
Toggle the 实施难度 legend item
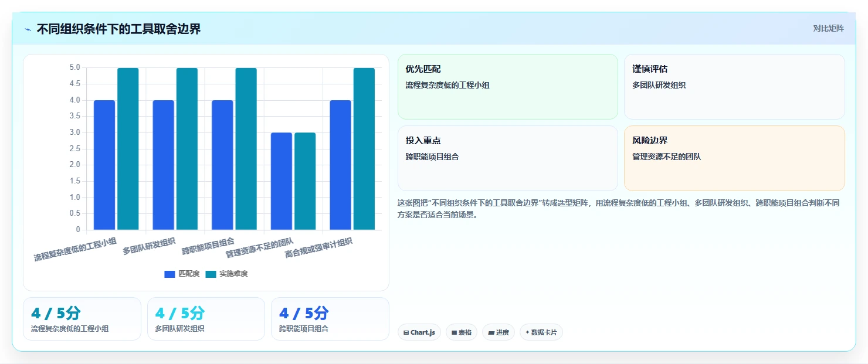pyautogui.click(x=227, y=274)
